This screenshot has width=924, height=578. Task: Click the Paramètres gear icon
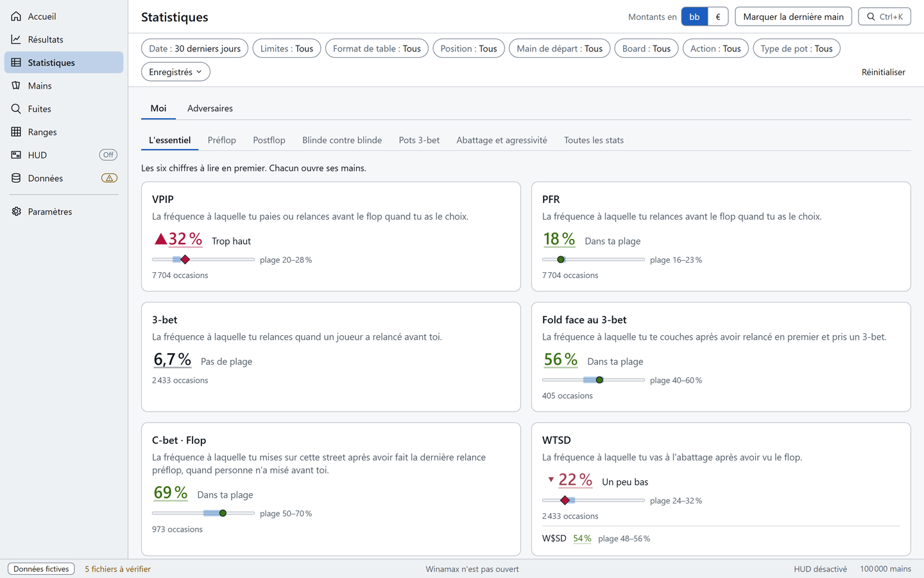(x=16, y=211)
